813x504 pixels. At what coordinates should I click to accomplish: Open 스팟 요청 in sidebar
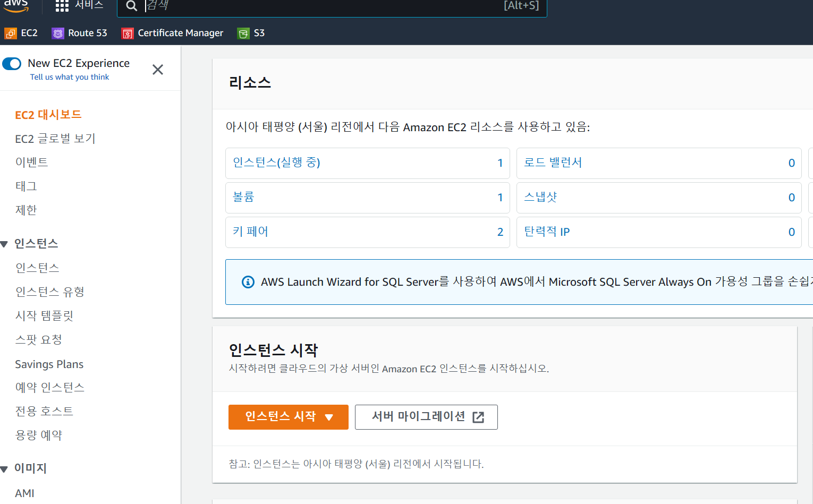tap(39, 339)
